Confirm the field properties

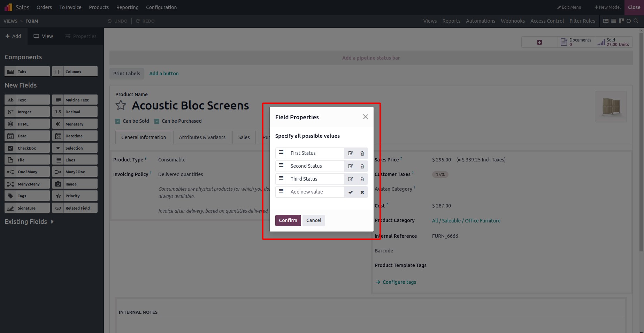[288, 220]
